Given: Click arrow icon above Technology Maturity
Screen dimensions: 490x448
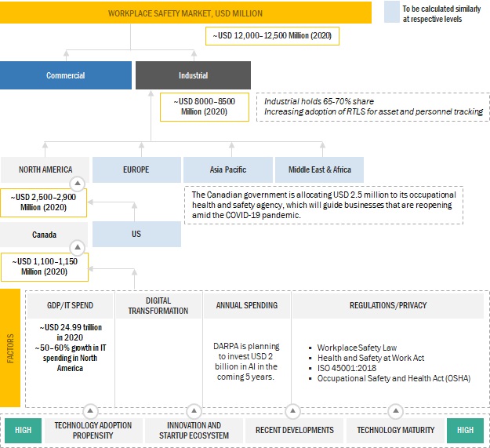Looking at the screenshot, I should tap(394, 410).
